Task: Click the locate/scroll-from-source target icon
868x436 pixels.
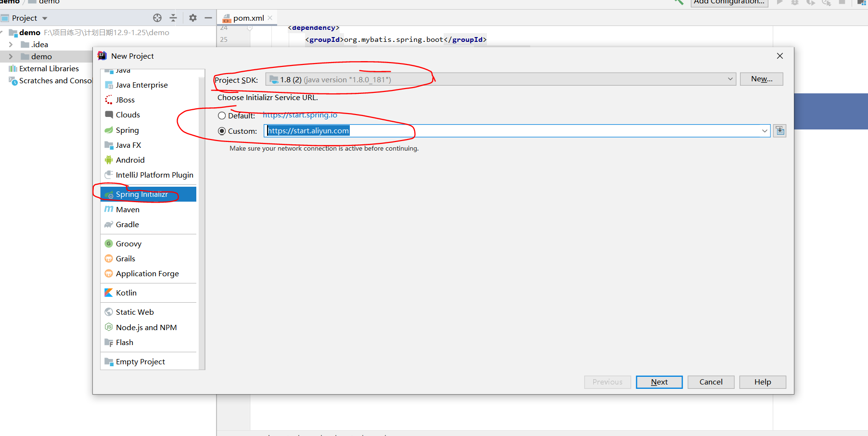Action: [x=157, y=18]
